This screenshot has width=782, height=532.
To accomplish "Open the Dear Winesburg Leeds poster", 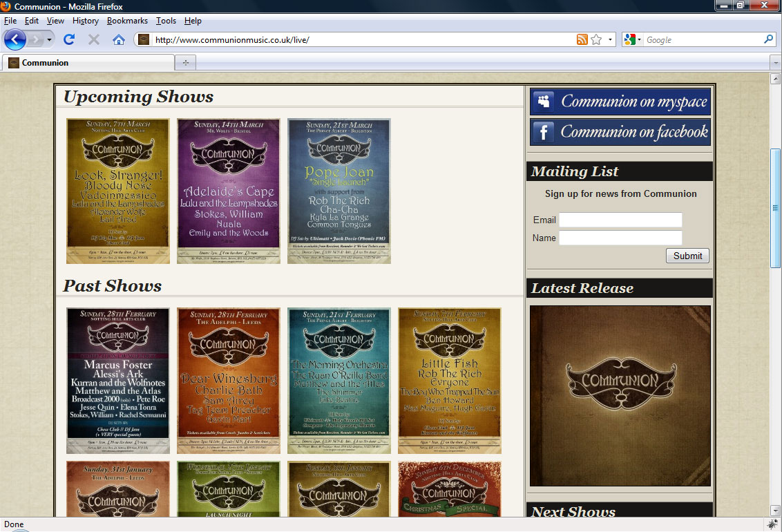I will [229, 381].
